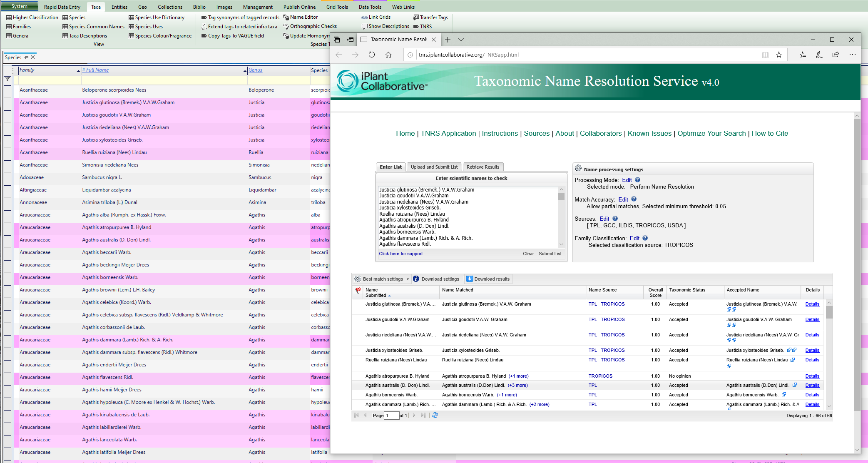Click the grid filter row funnel icon
The height and width of the screenshot is (463, 868).
click(7, 79)
